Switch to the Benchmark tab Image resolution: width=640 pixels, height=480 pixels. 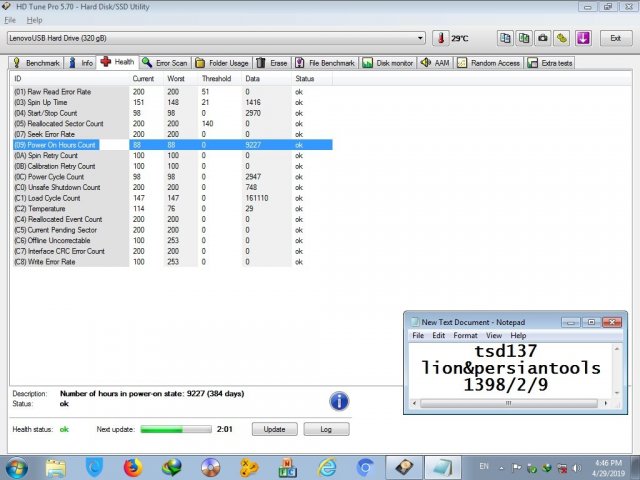(37, 62)
